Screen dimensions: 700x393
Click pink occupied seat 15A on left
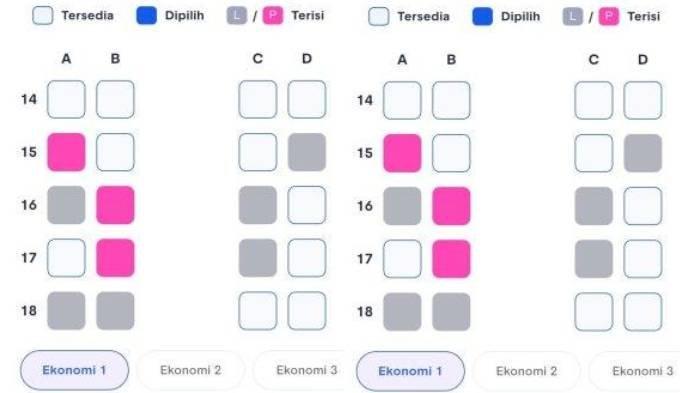click(66, 152)
